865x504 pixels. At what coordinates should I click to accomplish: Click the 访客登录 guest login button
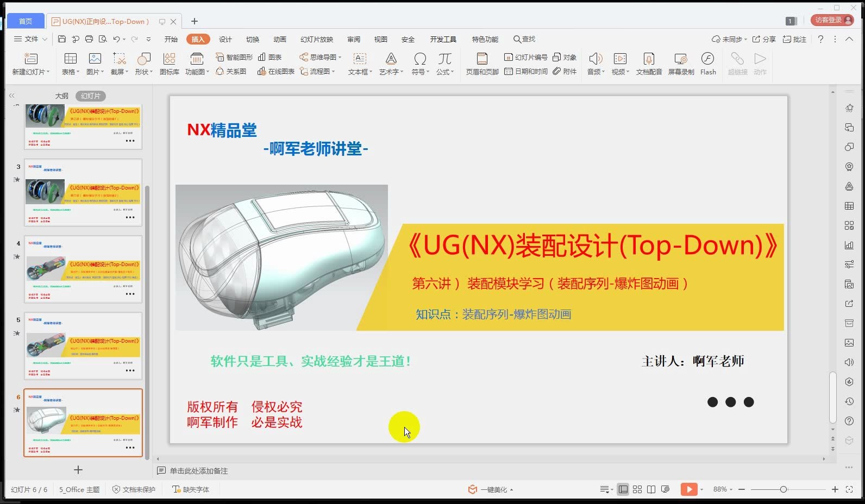[832, 20]
